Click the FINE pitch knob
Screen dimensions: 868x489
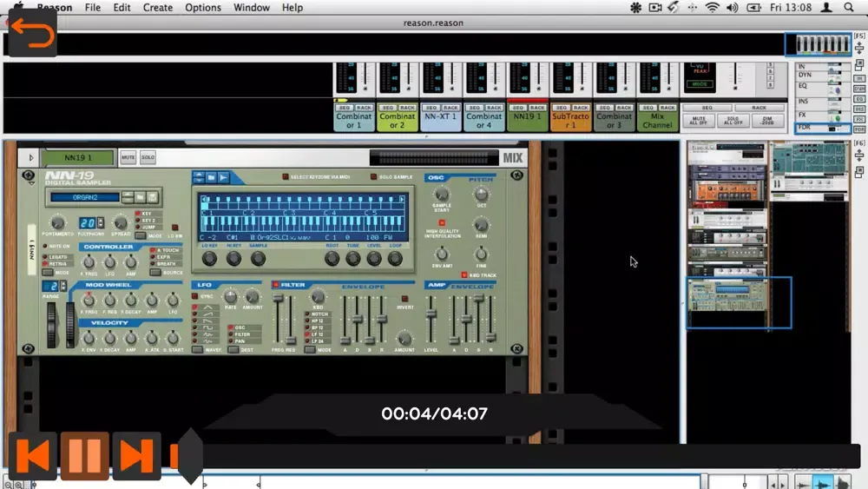click(x=482, y=254)
